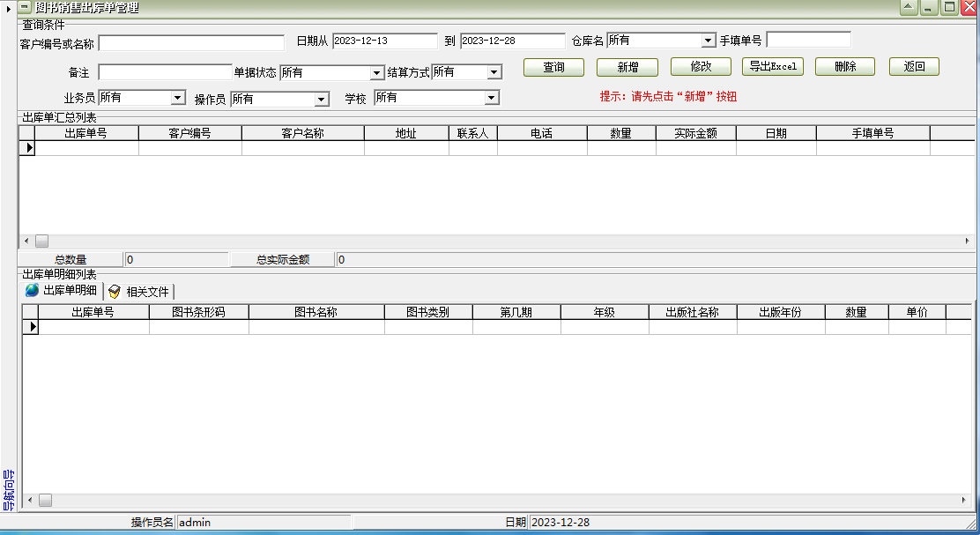Click the 查询 search button
The width and height of the screenshot is (980, 535).
tap(553, 67)
